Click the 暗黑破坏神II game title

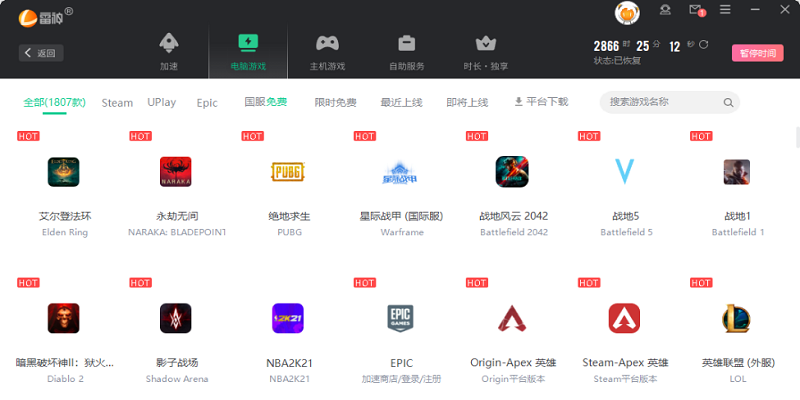(x=65, y=363)
